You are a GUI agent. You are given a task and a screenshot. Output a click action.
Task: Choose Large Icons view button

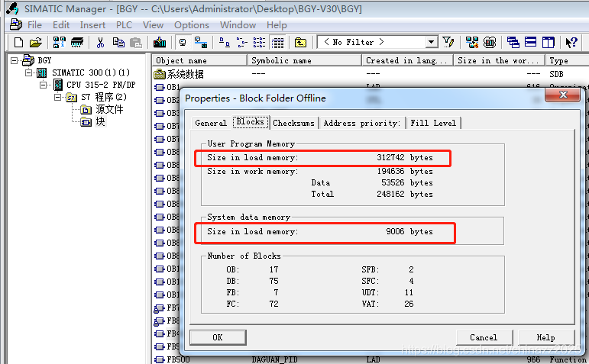click(x=225, y=43)
